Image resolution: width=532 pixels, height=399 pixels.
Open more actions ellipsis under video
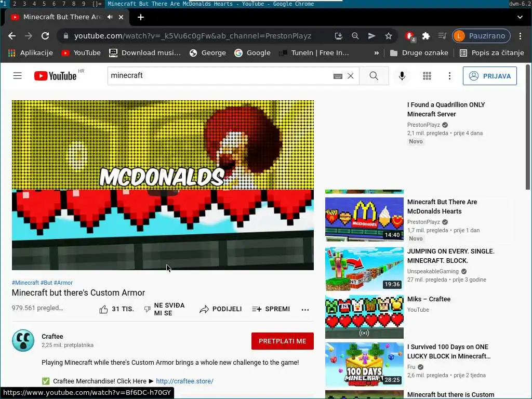(305, 310)
